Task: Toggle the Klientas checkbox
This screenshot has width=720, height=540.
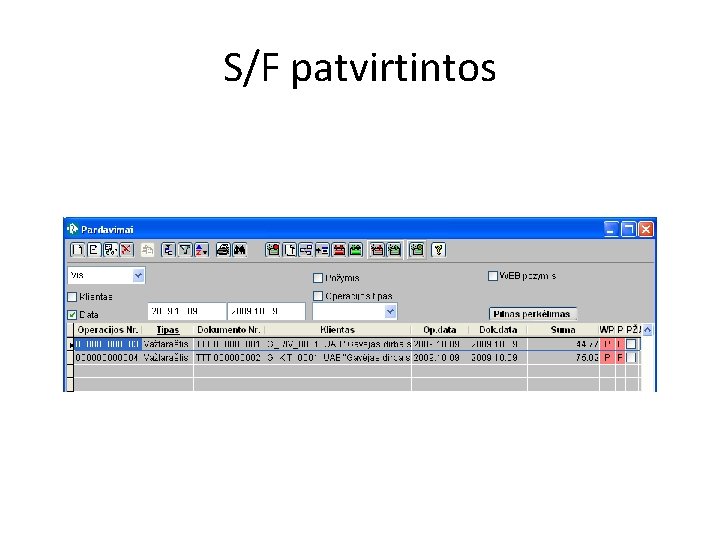Action: 72,297
